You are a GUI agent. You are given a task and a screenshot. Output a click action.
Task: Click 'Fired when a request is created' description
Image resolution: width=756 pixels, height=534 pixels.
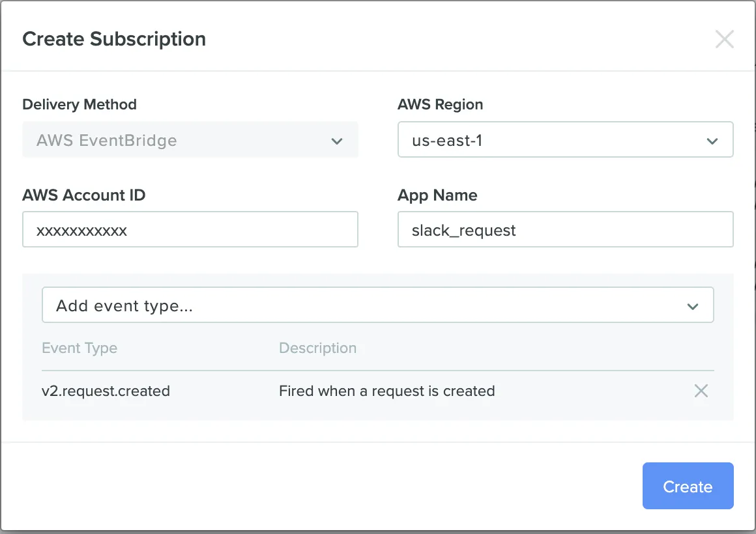(x=386, y=391)
